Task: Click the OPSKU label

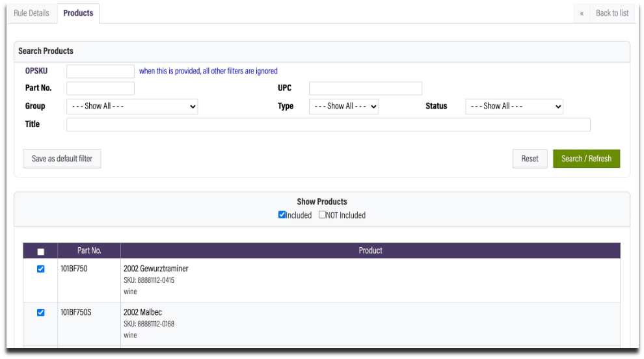Action: 36,71
